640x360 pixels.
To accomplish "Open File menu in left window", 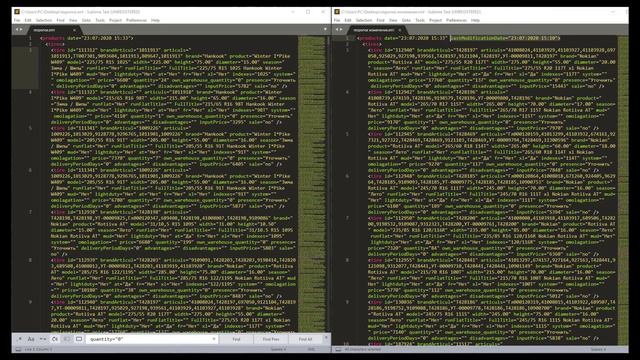I will pos(17,20).
